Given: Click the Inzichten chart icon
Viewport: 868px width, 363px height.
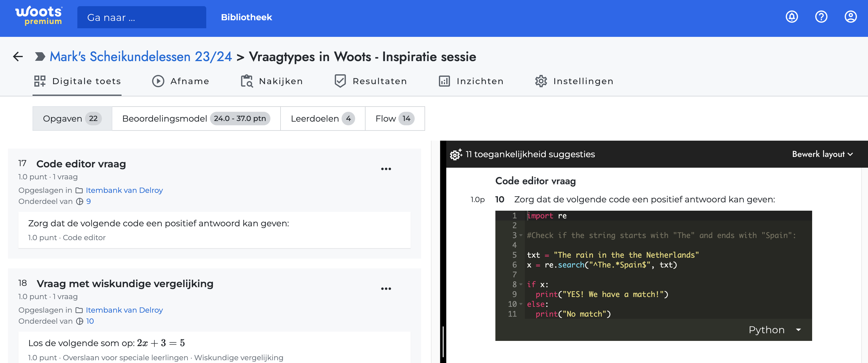Looking at the screenshot, I should [x=444, y=81].
